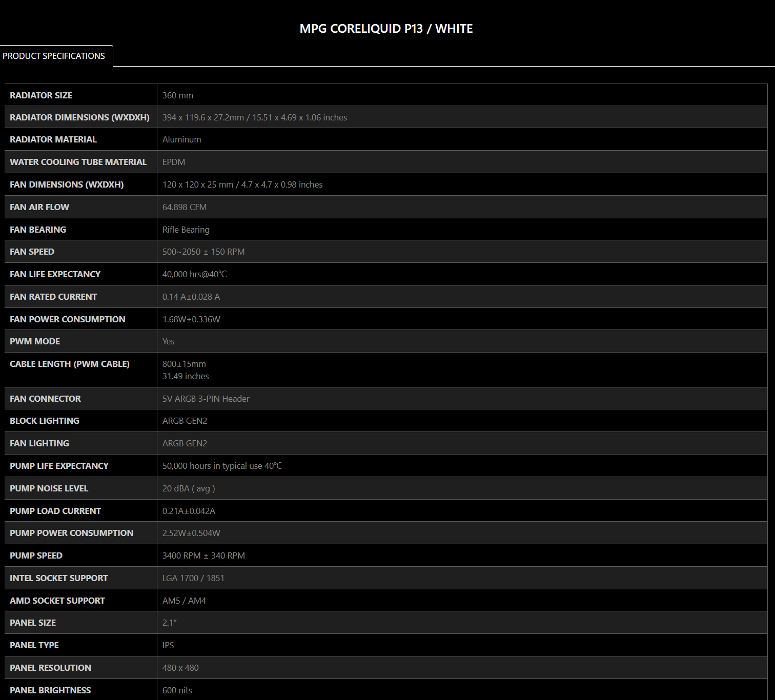Select the 600 nits value
This screenshot has height=700, width=775.
[x=177, y=690]
